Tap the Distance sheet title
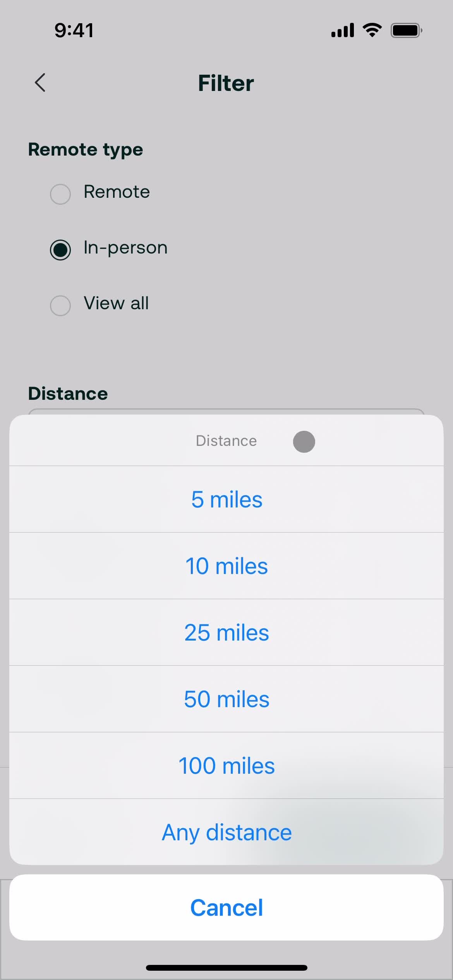 (226, 441)
